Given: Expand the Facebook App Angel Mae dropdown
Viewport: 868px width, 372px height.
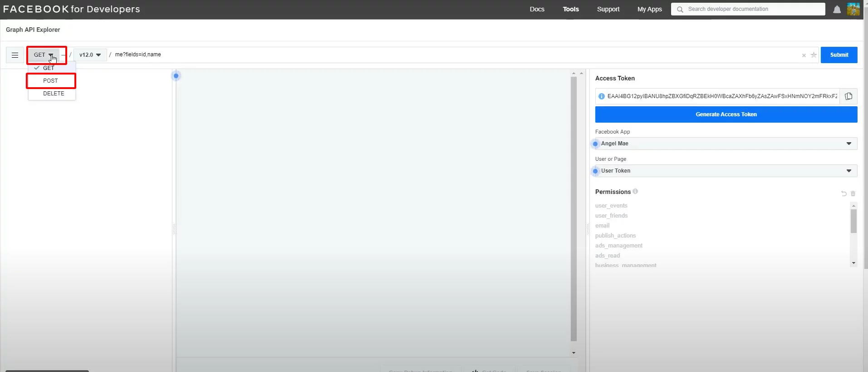Looking at the screenshot, I should [726, 144].
